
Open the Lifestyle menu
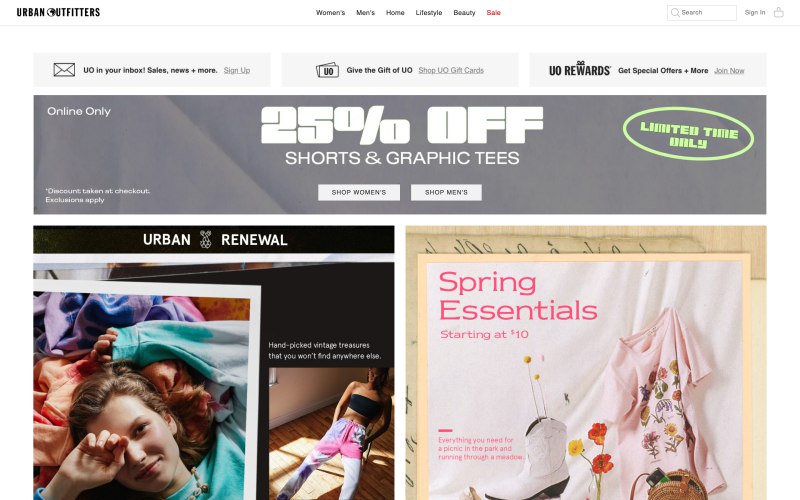(429, 13)
